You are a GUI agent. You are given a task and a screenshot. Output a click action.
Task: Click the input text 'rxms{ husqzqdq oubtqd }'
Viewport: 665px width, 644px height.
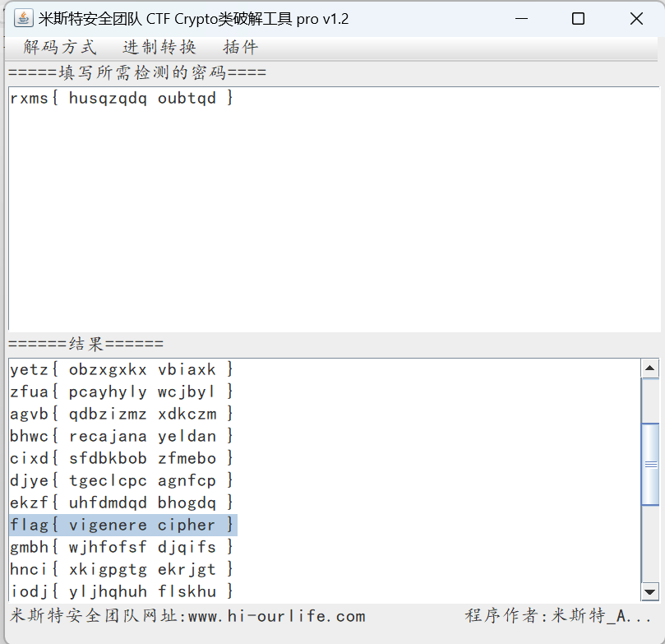122,99
